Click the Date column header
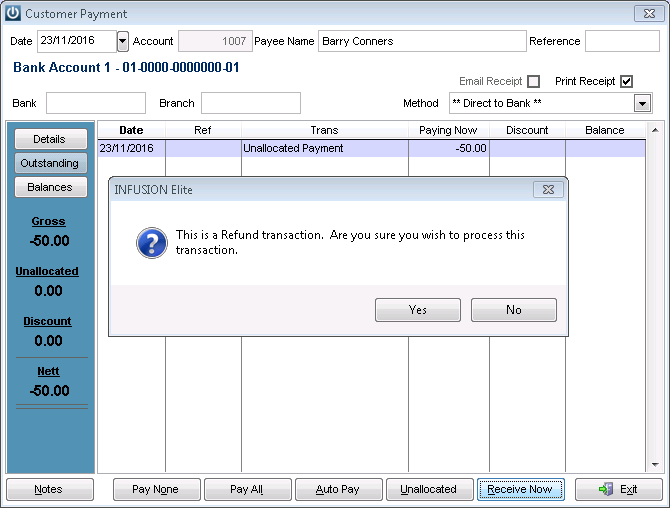 tap(131, 130)
